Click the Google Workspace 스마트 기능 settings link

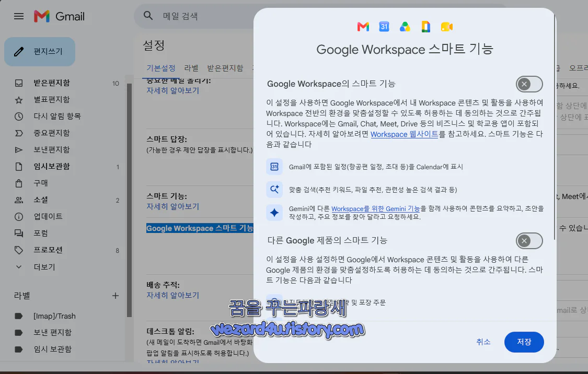[x=200, y=228]
